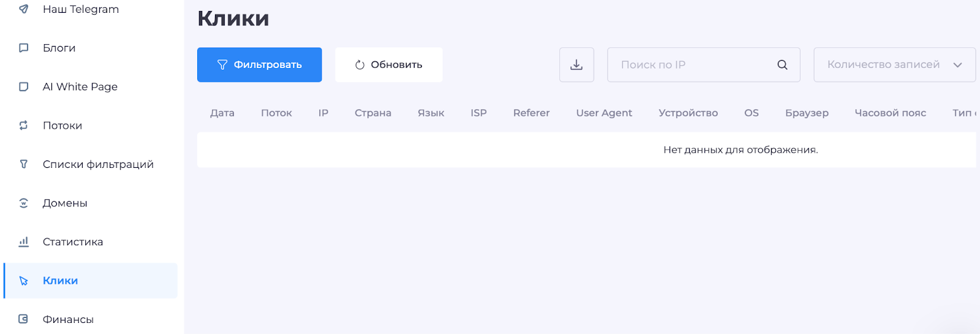Expand the record count chevron arrow
The height and width of the screenshot is (334, 980).
point(957,65)
